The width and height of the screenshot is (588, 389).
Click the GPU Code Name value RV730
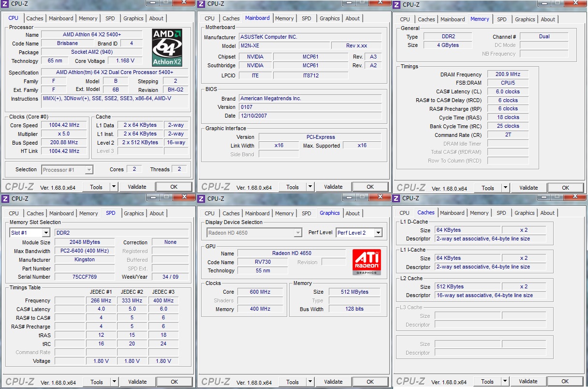click(263, 262)
